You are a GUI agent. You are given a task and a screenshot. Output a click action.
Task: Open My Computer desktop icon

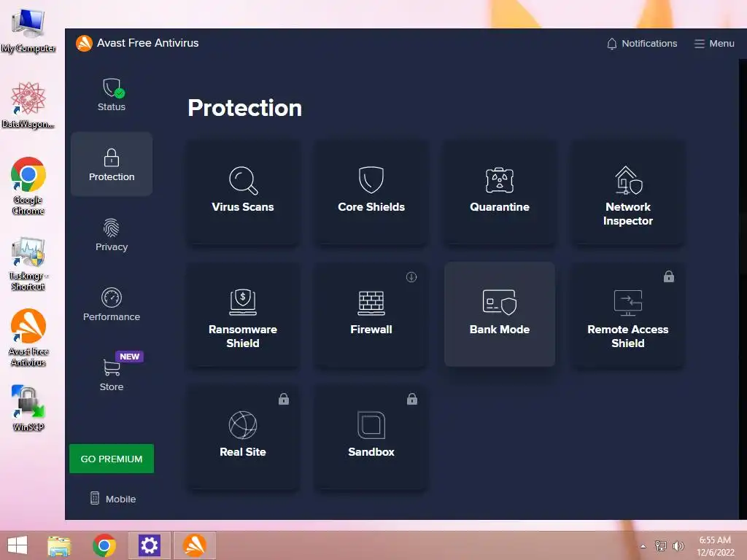tap(28, 30)
